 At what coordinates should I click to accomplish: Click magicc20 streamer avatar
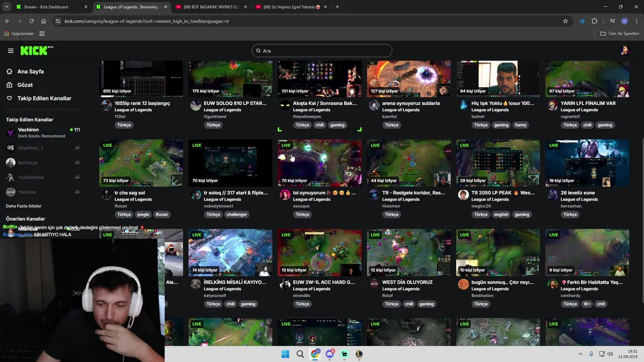tap(463, 195)
